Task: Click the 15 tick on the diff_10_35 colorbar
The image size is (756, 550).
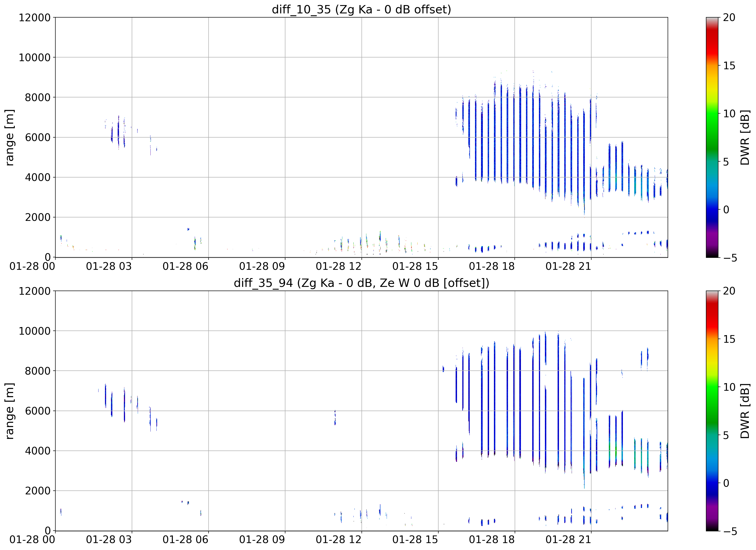Action: point(729,65)
